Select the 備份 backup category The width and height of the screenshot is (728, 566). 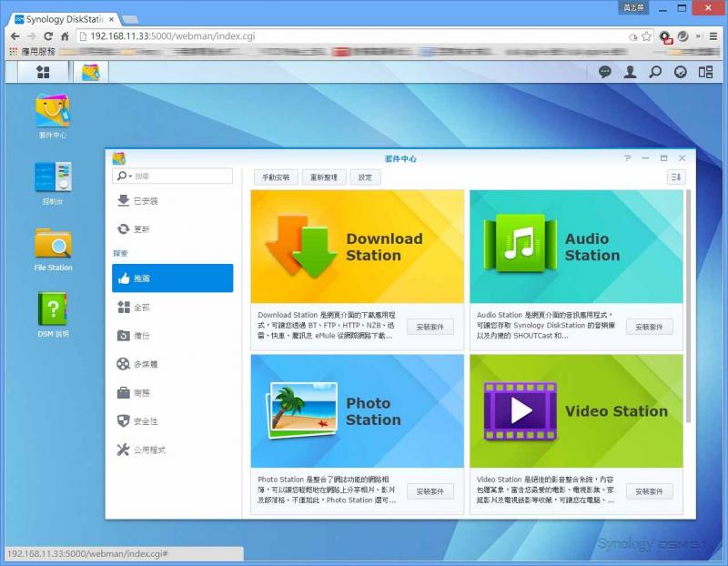point(172,335)
